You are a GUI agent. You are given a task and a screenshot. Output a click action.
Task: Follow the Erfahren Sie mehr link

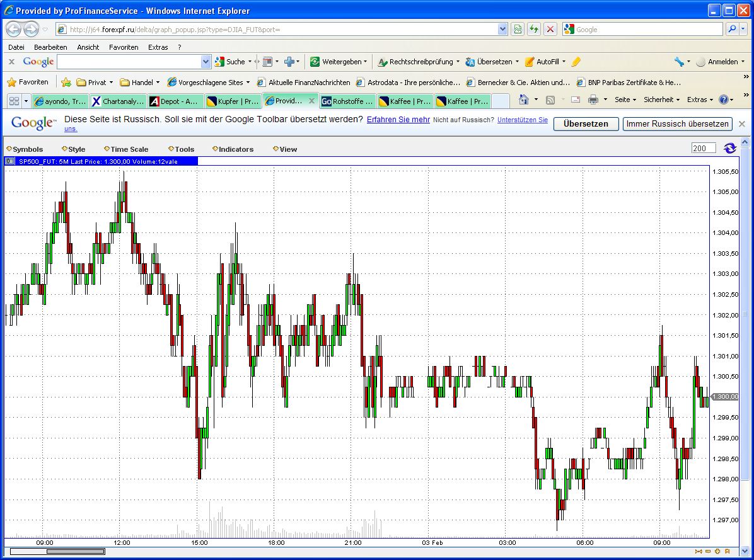pyautogui.click(x=398, y=120)
